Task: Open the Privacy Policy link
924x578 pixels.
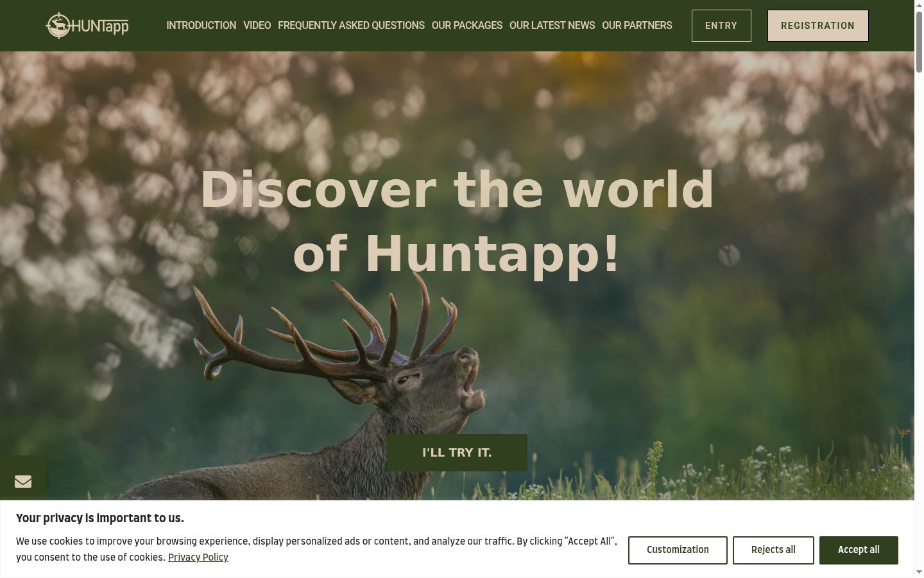Action: pos(198,557)
